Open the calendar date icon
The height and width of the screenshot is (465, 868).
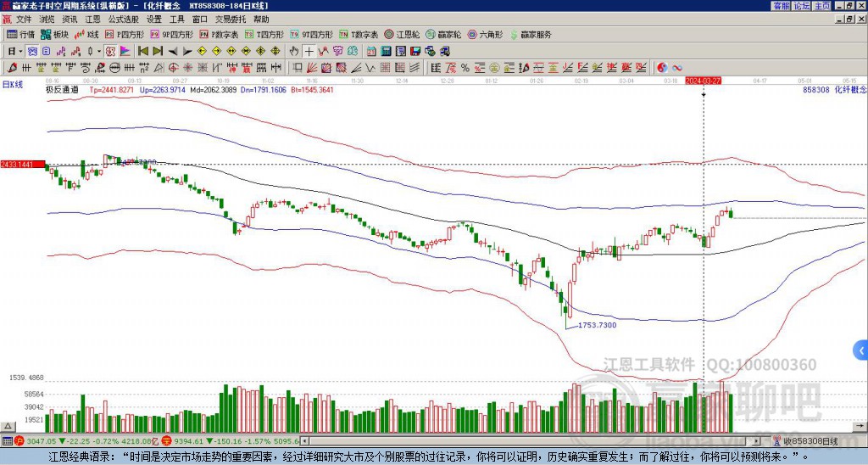click(371, 52)
